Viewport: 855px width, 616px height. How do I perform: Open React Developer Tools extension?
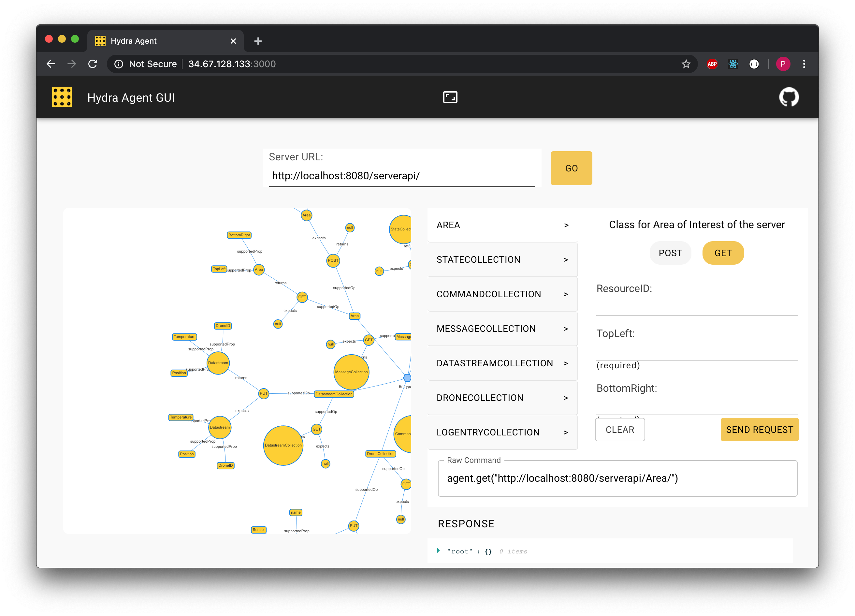[x=733, y=64]
